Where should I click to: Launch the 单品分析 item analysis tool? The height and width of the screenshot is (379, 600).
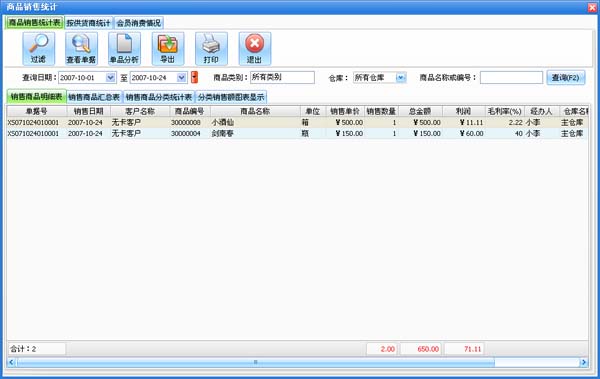tap(124, 49)
